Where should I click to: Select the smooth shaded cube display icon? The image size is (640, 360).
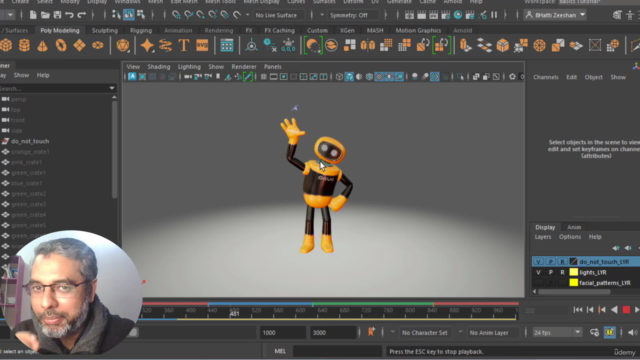pos(349,77)
